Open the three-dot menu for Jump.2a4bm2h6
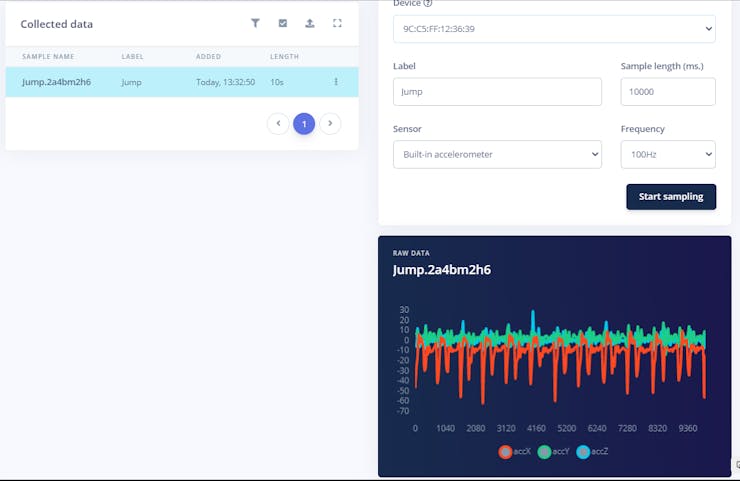This screenshot has height=481, width=740. (336, 82)
